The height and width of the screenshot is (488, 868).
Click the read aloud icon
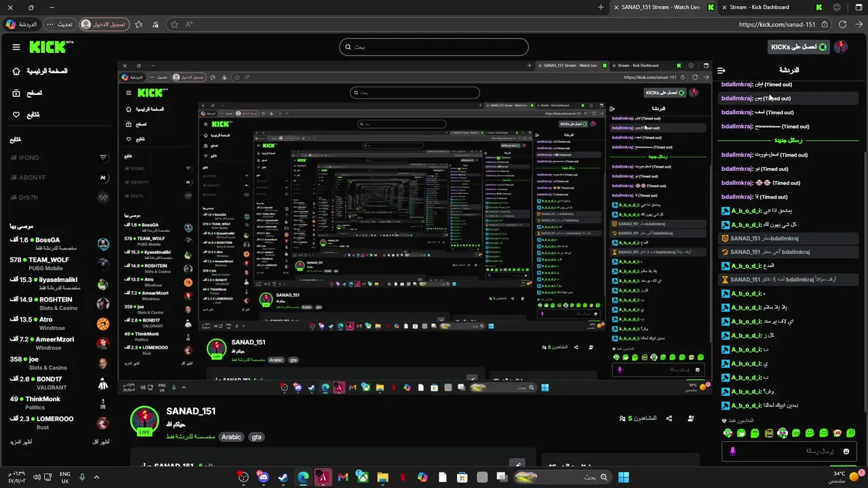pos(189,24)
